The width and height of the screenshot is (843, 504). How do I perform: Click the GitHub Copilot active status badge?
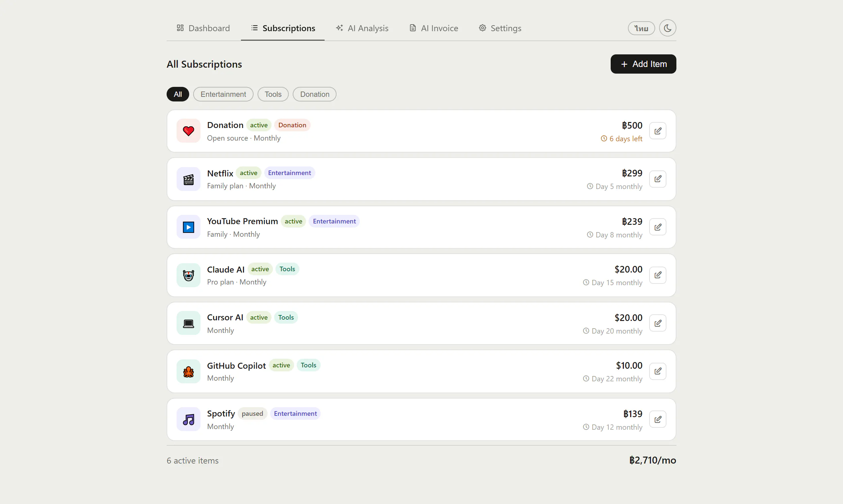281,365
